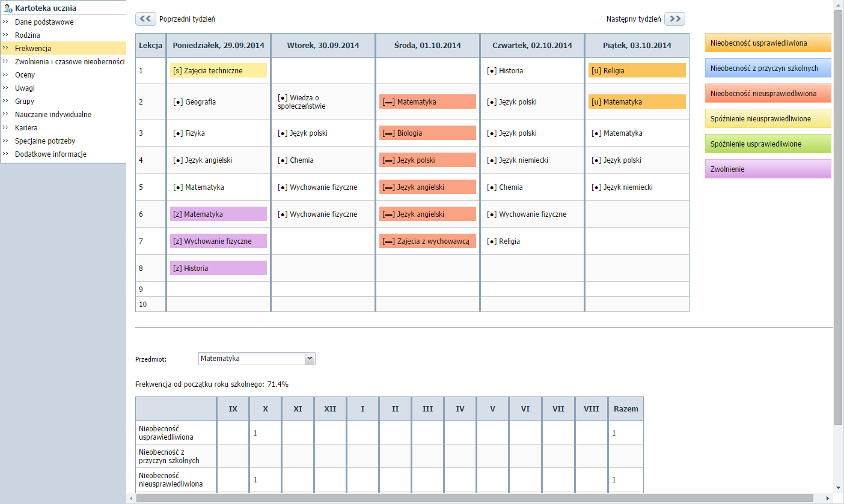
Task: Click Nieobecność z przyczyn szkolnych table row
Action: 390,457
